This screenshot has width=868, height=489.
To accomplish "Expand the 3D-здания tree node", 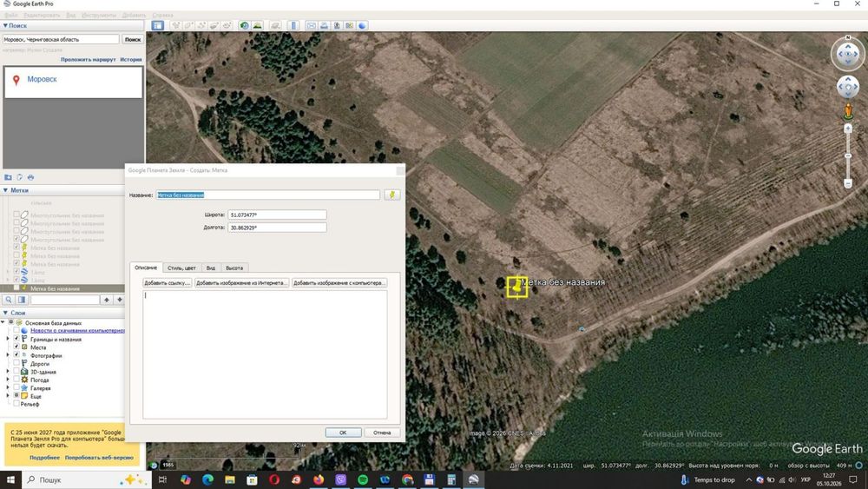I will point(8,372).
